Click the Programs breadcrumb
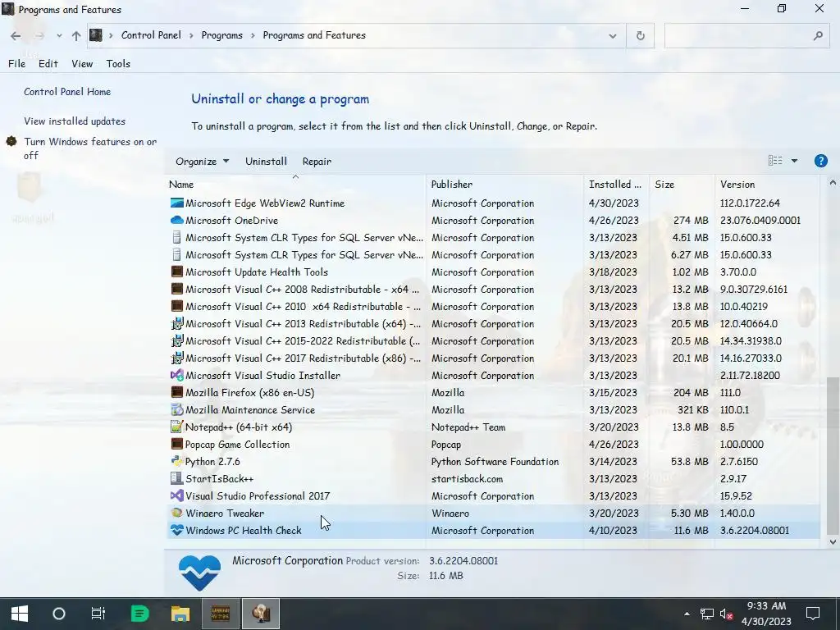 pos(221,35)
